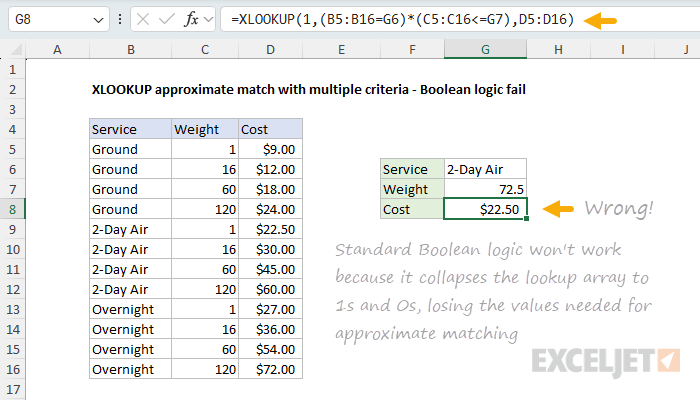
Task: Click the weight '120' cell in row 16
Action: (x=205, y=369)
